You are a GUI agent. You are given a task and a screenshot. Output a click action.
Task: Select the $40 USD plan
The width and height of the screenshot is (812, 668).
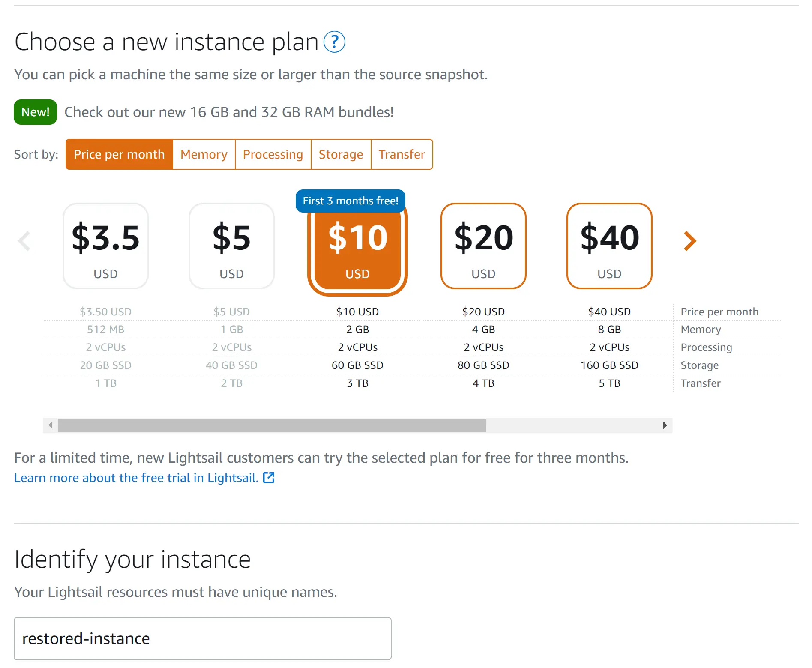click(609, 246)
